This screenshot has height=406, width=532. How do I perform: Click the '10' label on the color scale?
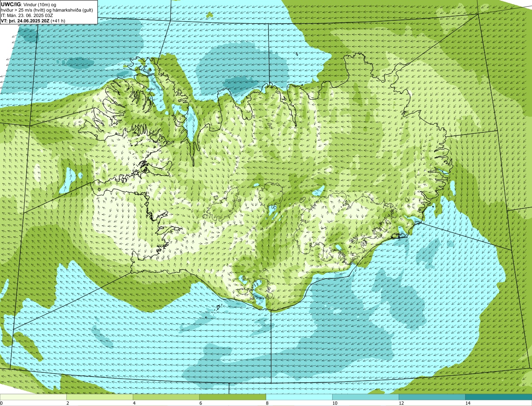tap(335, 403)
